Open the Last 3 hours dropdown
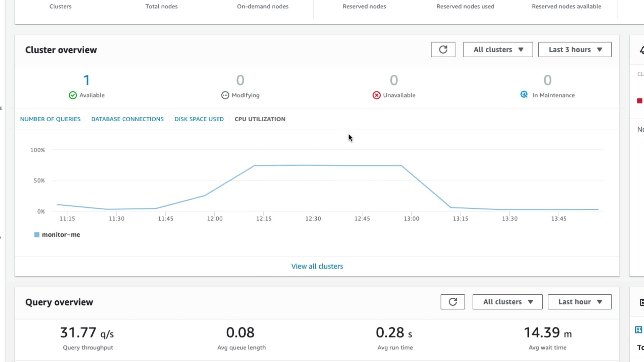644x362 pixels. [x=575, y=50]
